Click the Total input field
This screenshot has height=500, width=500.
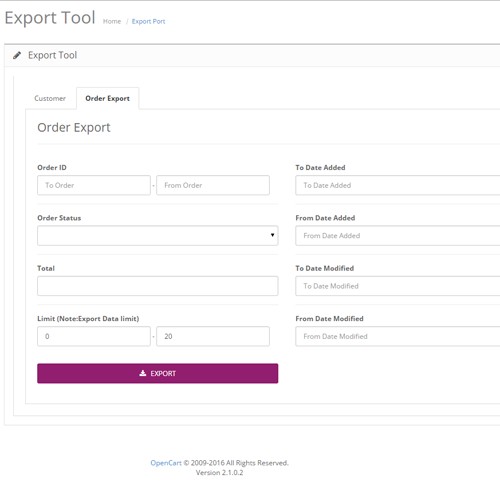click(158, 286)
